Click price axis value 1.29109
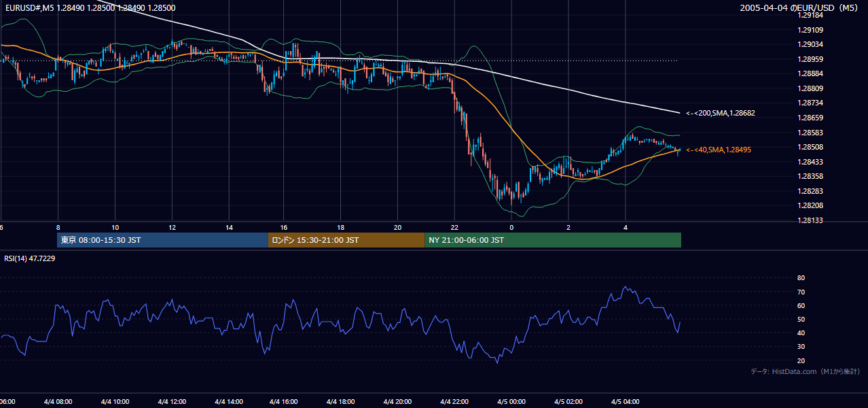Image resolution: width=868 pixels, height=408 pixels. pyautogui.click(x=811, y=29)
